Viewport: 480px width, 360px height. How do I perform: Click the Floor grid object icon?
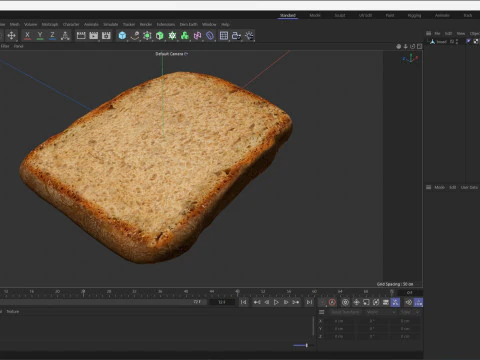(224, 35)
